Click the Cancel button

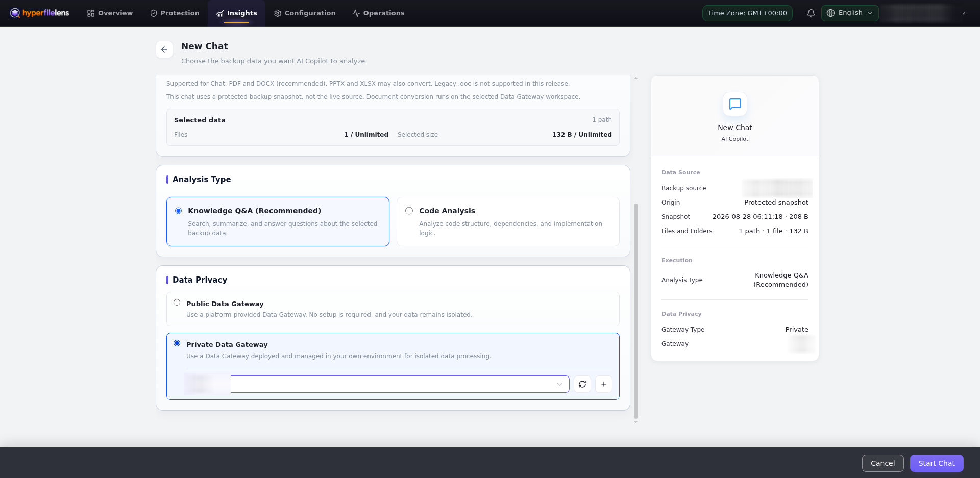click(x=883, y=463)
